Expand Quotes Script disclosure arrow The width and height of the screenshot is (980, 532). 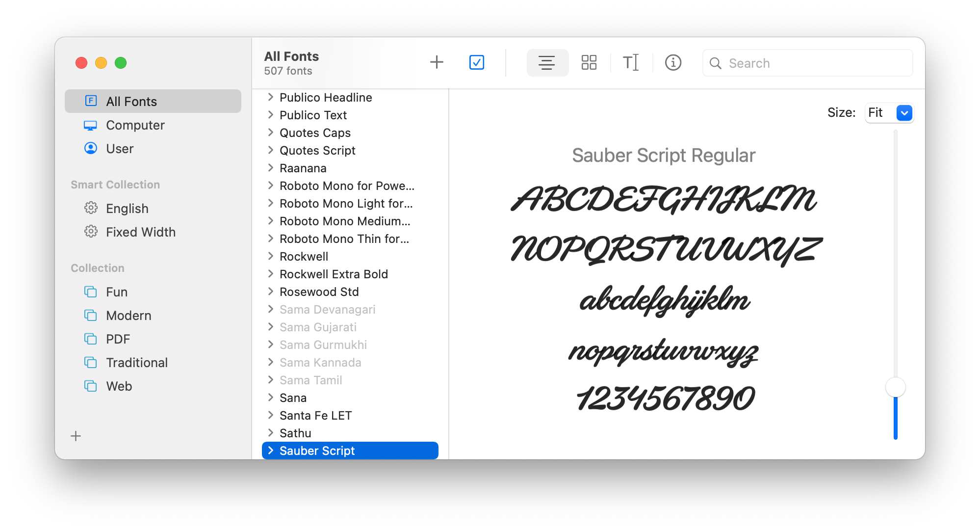pos(270,150)
